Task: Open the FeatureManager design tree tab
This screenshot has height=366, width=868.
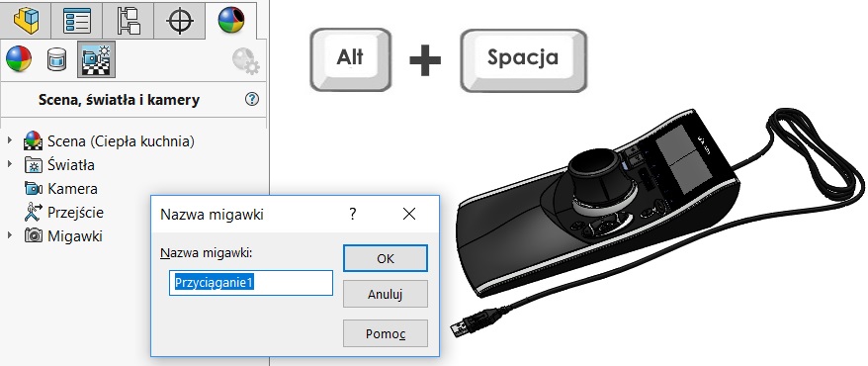Action: (x=26, y=20)
